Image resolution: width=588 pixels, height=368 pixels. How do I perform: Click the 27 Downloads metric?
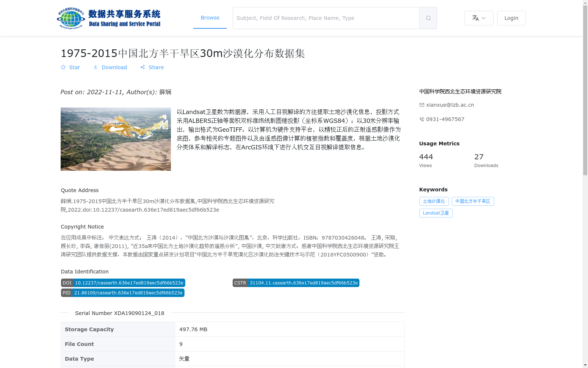click(486, 160)
